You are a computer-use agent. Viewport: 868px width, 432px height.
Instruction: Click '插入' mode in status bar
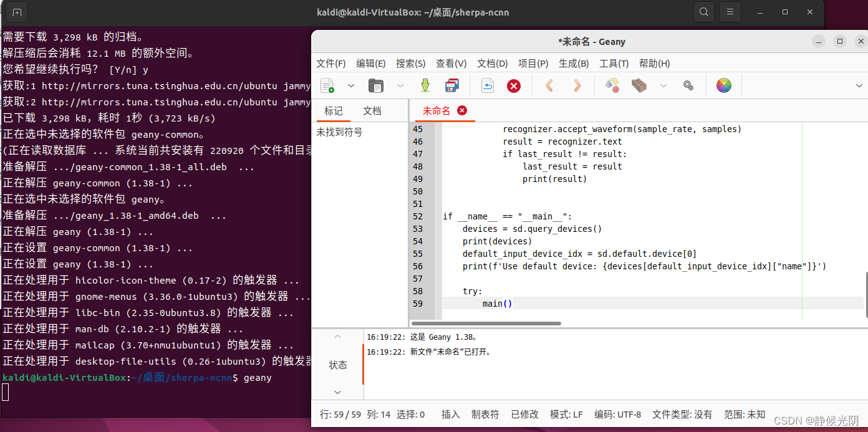450,414
